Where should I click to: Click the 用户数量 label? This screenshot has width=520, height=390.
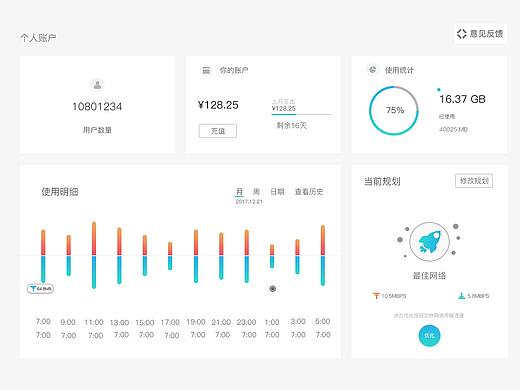tap(97, 130)
